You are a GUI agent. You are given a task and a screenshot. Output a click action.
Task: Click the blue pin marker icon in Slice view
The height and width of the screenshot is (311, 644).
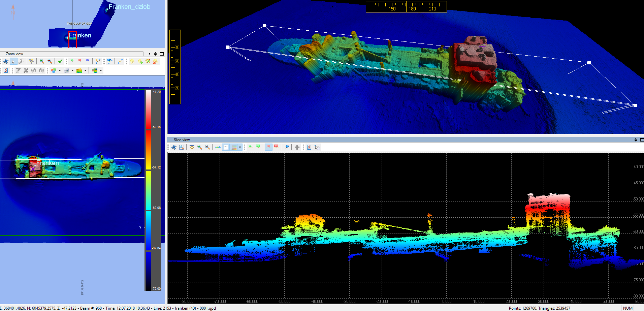click(x=287, y=147)
